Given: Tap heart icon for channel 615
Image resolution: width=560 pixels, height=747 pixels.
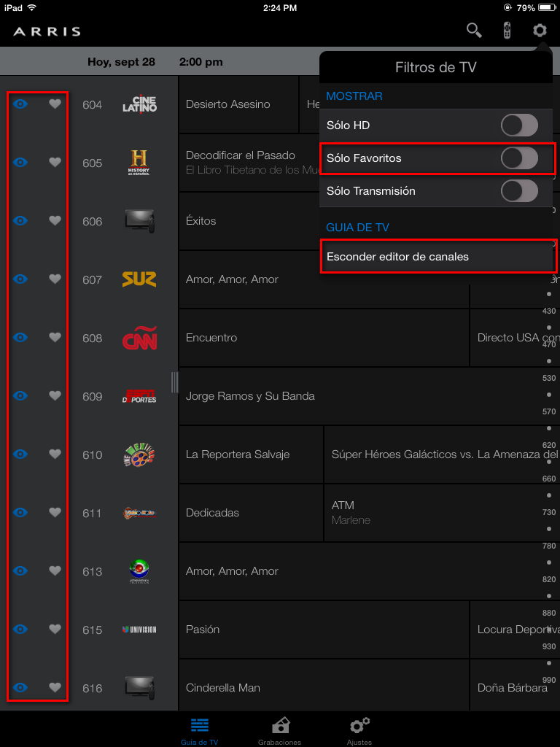Looking at the screenshot, I should [55, 630].
